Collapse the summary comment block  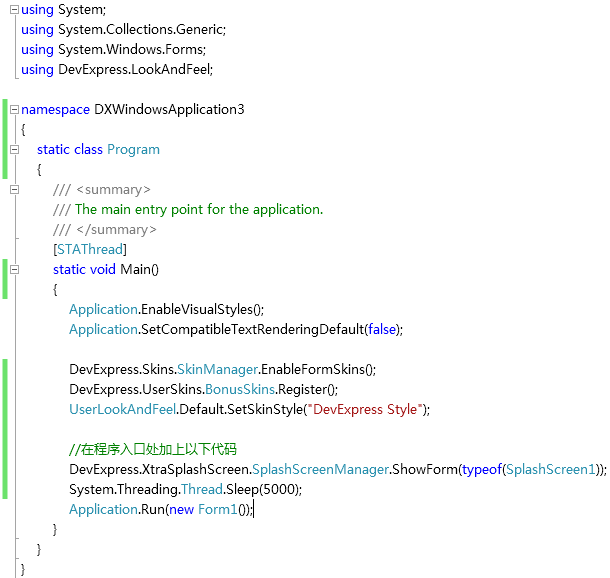pyautogui.click(x=14, y=190)
